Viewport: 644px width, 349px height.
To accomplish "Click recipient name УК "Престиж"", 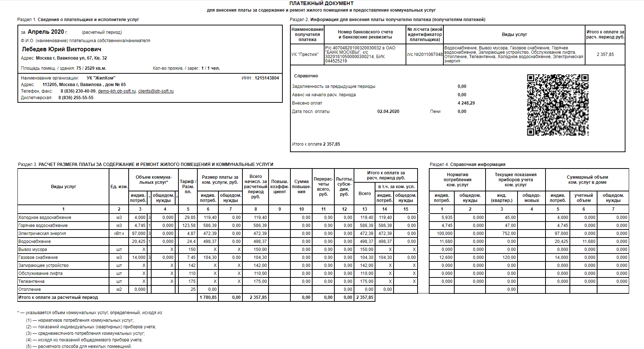I will pyautogui.click(x=305, y=54).
